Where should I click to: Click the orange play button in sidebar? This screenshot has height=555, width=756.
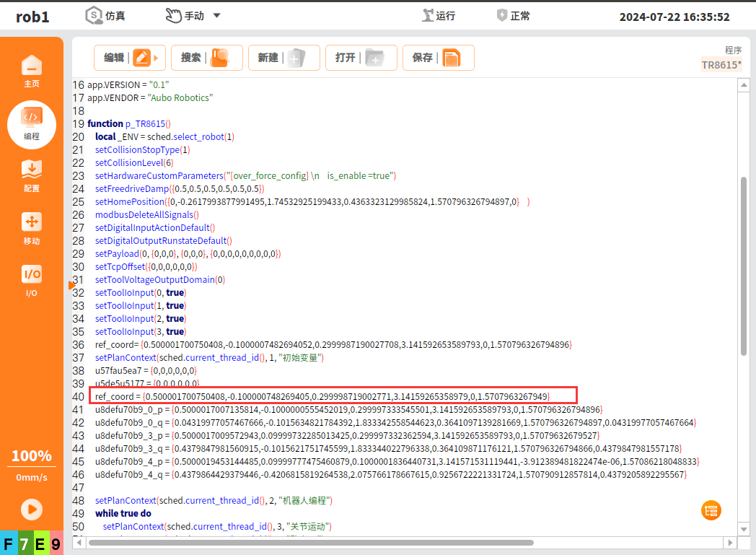pos(32,510)
